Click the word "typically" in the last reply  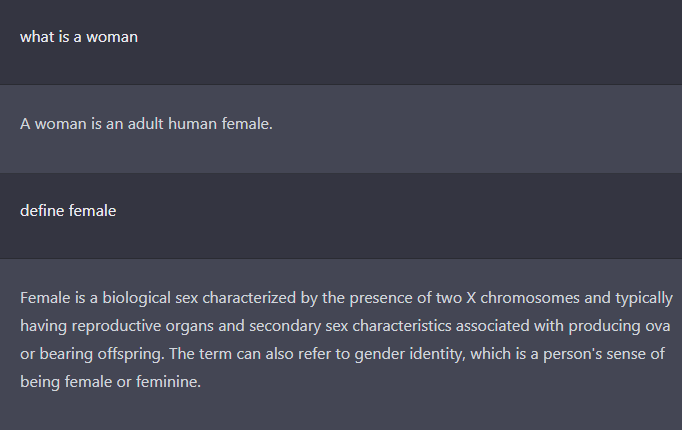pos(637,297)
